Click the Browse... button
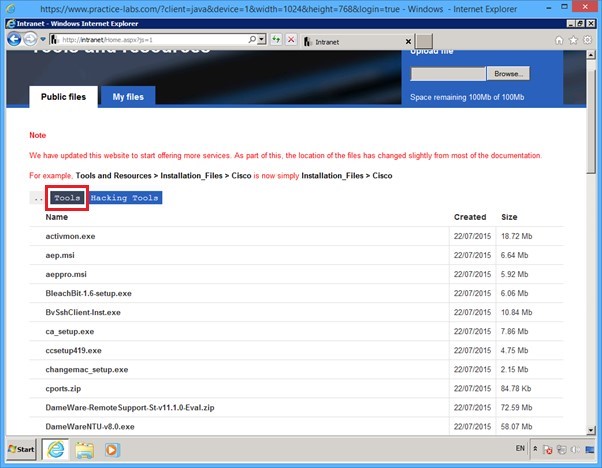Viewport: 602px width, 468px height. click(x=508, y=73)
